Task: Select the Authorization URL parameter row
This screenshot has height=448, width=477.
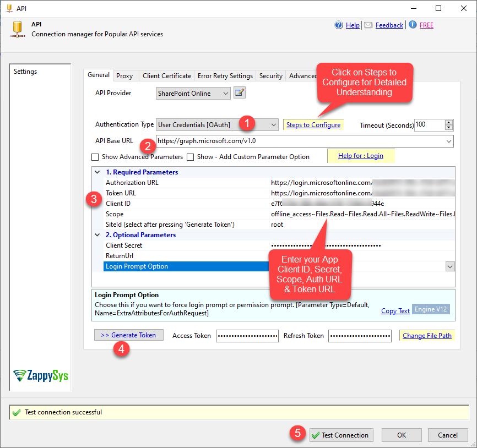Action: click(x=279, y=183)
